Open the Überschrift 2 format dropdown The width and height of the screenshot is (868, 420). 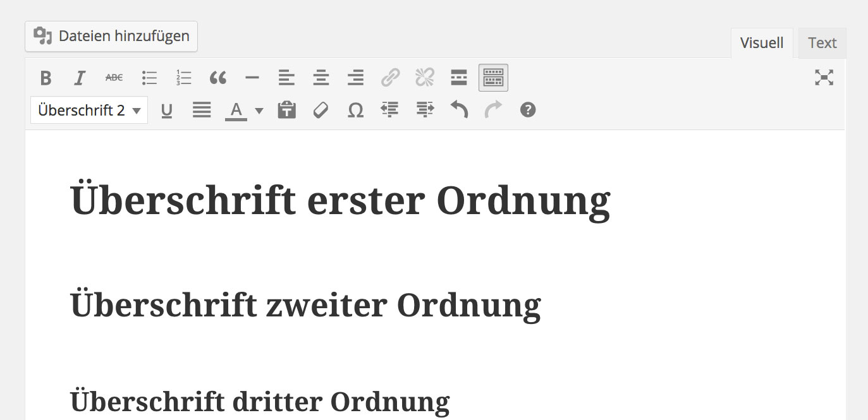89,111
